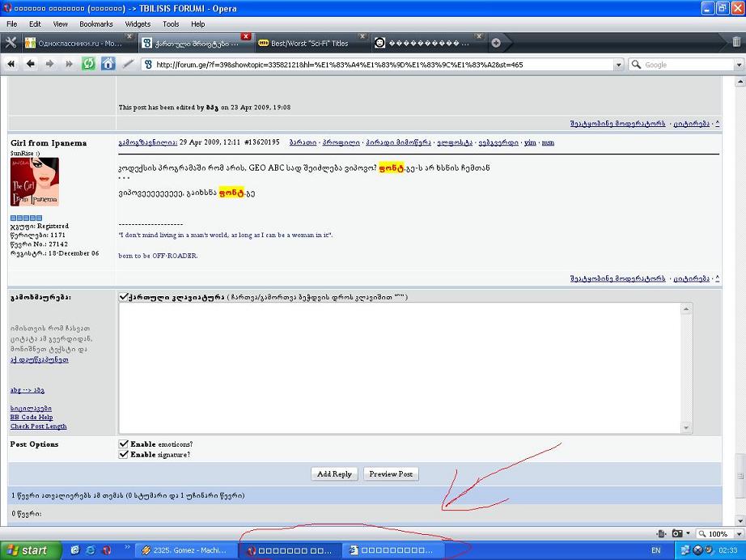
Task: Open the BB Code Help link
Action: pyautogui.click(x=32, y=418)
